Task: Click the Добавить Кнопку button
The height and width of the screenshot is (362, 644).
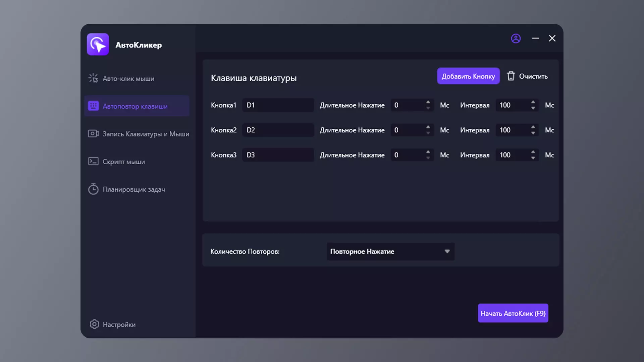Action: (468, 76)
